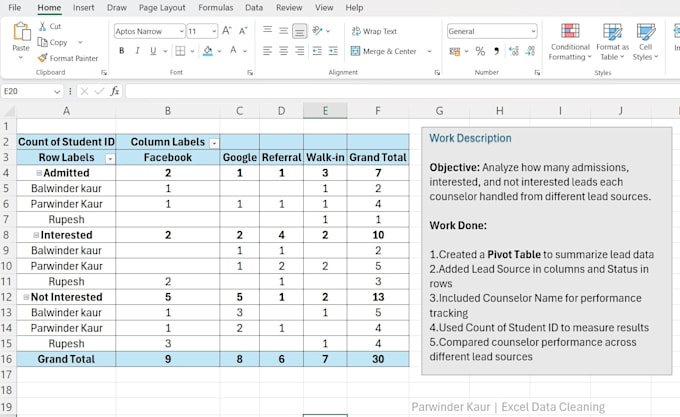Image resolution: width=680 pixels, height=417 pixels.
Task: Toggle italic formatting
Action: tap(137, 51)
